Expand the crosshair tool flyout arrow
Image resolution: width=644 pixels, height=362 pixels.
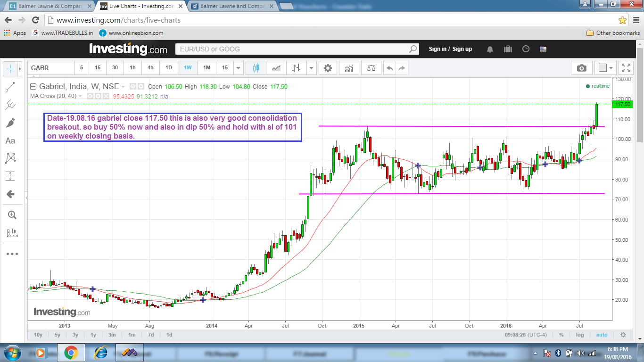tap(20, 68)
